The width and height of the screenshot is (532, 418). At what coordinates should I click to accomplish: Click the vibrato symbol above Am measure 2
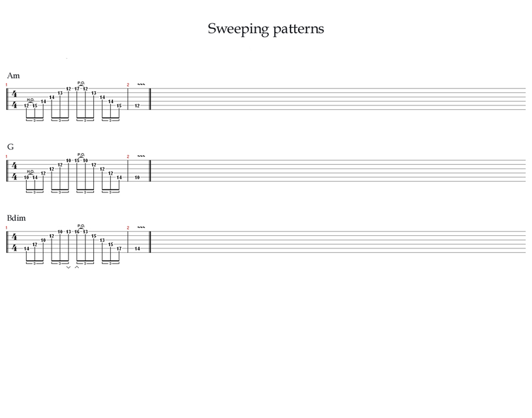pos(141,84)
